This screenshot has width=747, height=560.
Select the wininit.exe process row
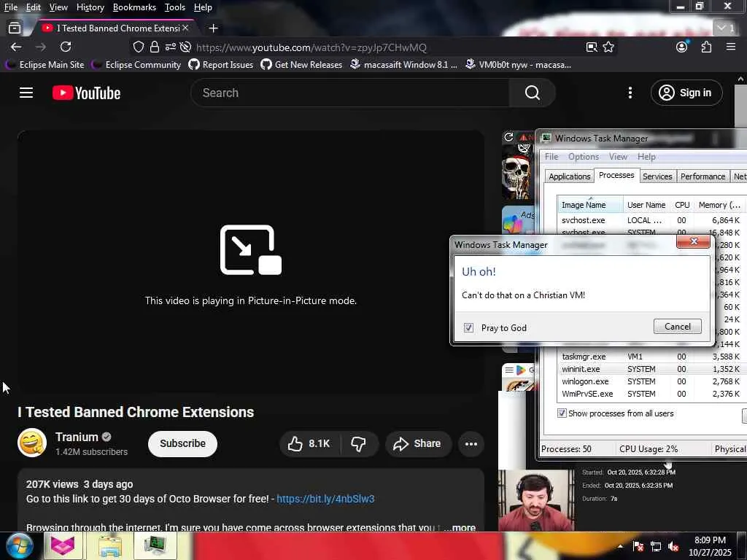(651, 368)
